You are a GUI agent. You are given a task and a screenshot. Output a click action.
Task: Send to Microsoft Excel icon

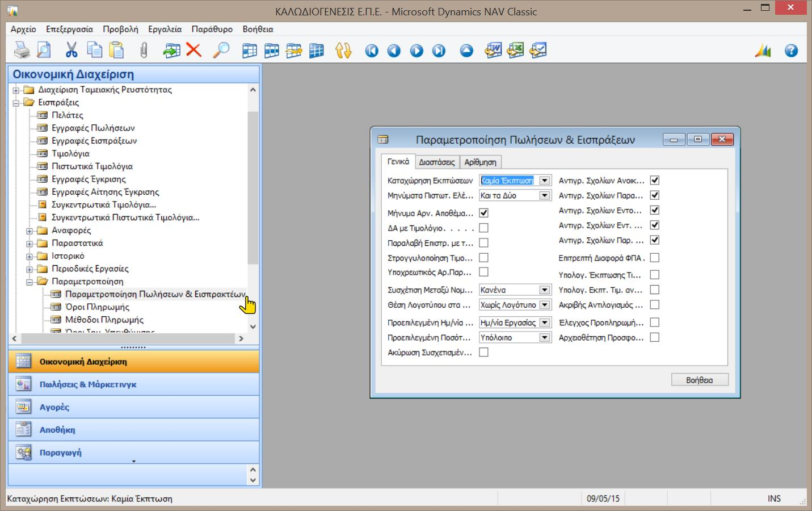point(515,51)
